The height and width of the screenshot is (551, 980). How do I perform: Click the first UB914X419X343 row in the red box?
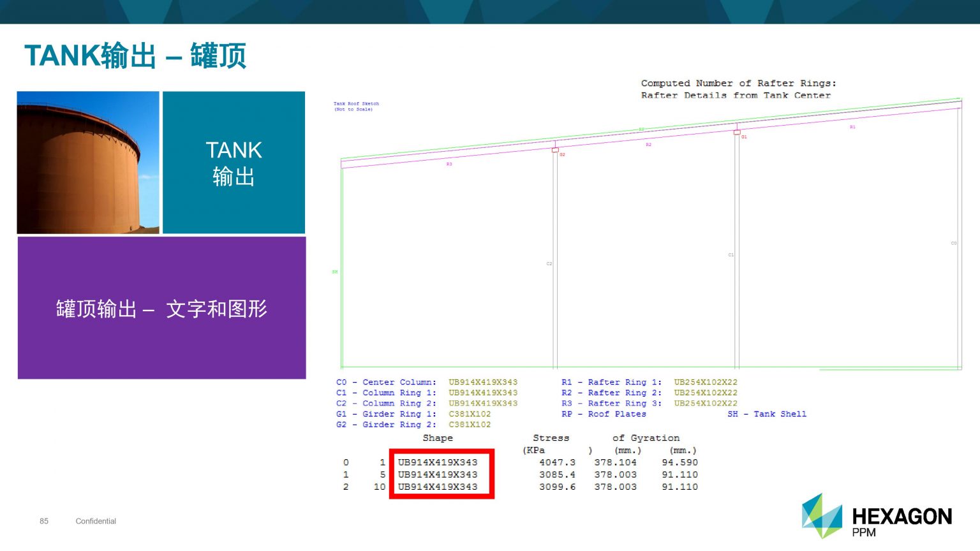[438, 462]
